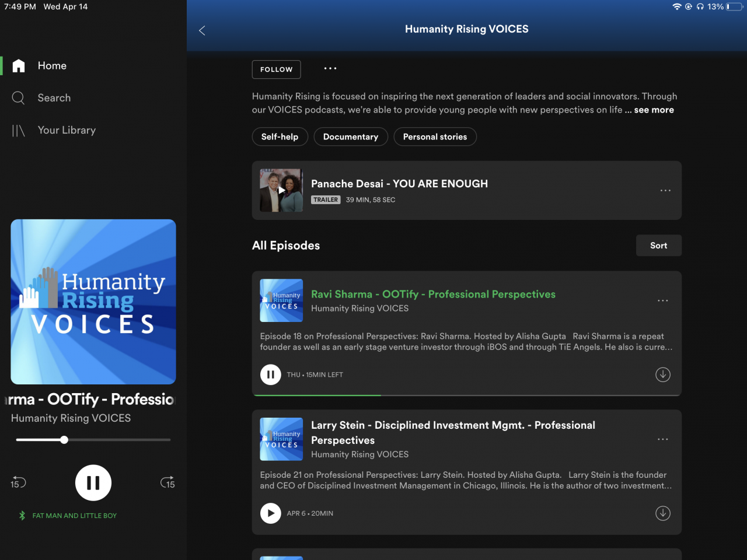Select Home in the sidebar
Screen dimensions: 747x560
[x=53, y=66]
